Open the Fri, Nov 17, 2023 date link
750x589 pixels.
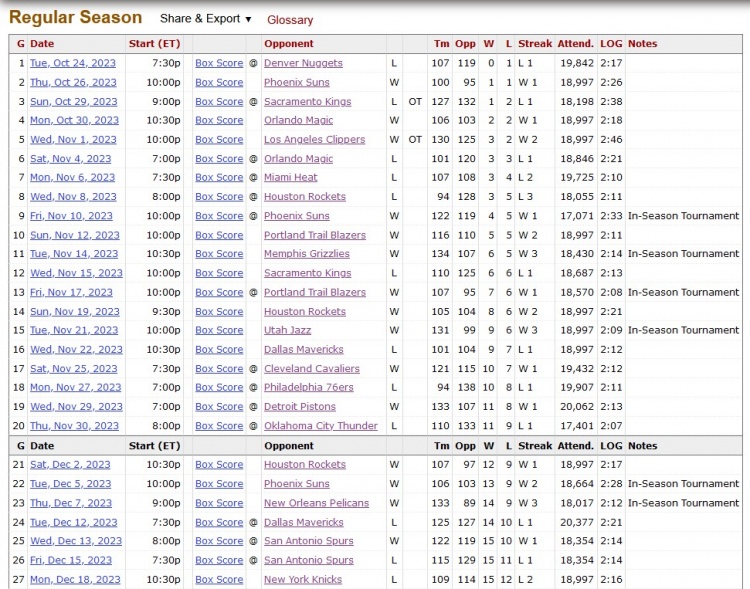[x=71, y=292]
